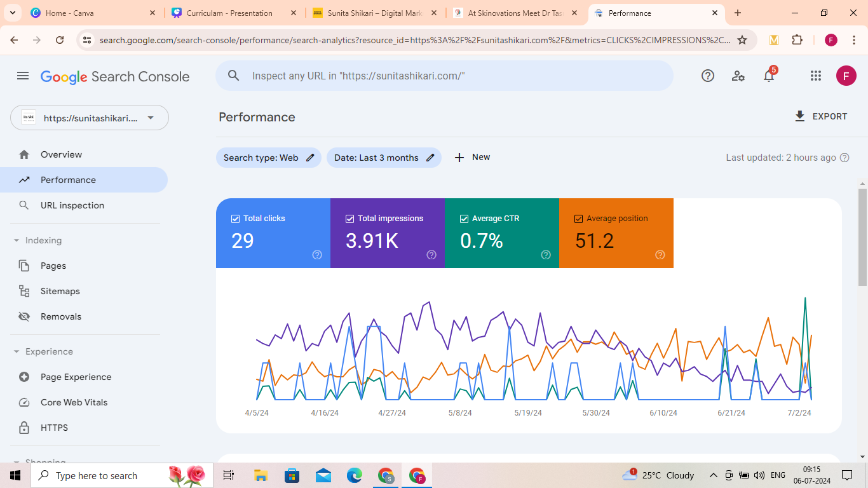This screenshot has width=868, height=488.
Task: Switch to Curriculam - Presentation tab
Action: coord(234,13)
